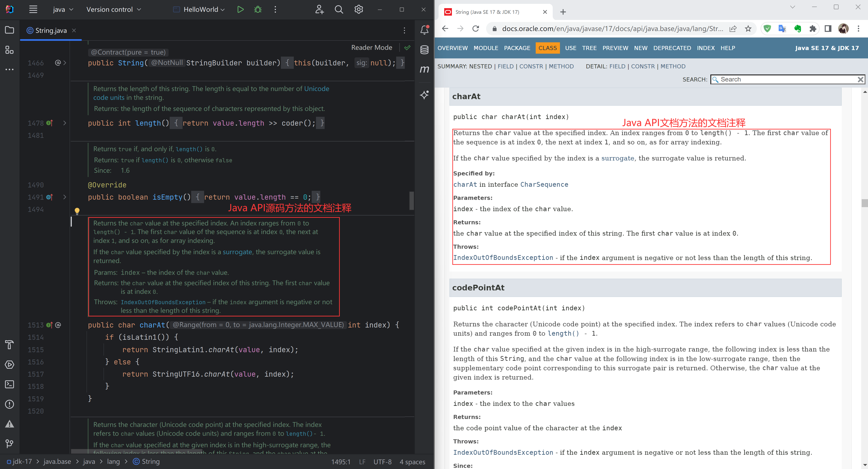Select the String.java editor tab
The height and width of the screenshot is (469, 868).
tap(51, 30)
